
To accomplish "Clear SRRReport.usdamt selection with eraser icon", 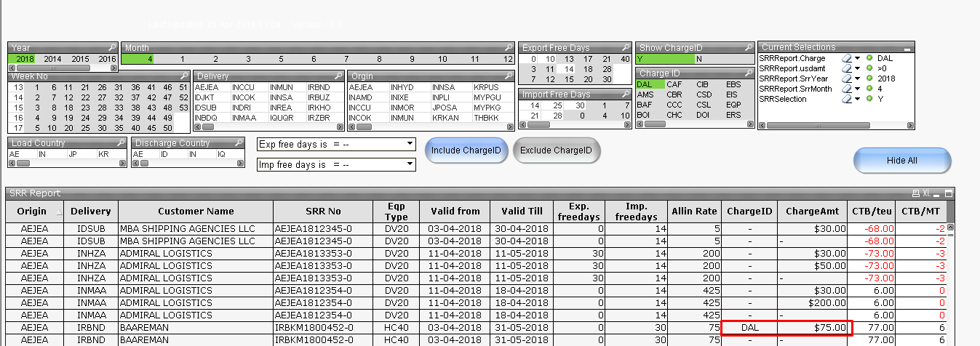I will point(847,68).
